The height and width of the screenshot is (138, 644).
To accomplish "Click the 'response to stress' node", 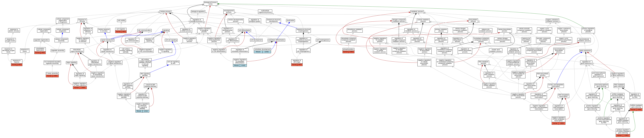I will pyautogui.click(x=24, y=50).
